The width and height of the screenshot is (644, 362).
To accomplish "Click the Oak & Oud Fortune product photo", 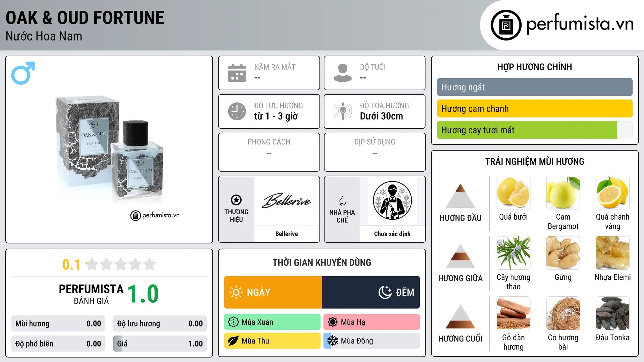I will 109,149.
